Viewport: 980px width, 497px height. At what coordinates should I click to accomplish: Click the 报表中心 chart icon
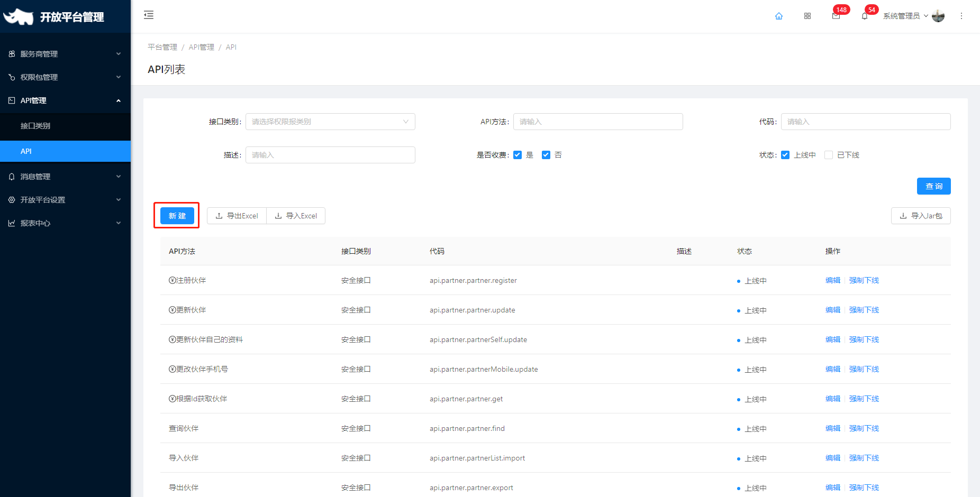12,223
